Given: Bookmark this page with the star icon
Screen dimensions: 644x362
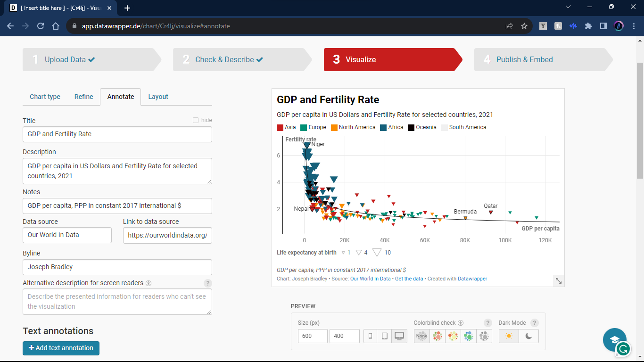Looking at the screenshot, I should [524, 26].
